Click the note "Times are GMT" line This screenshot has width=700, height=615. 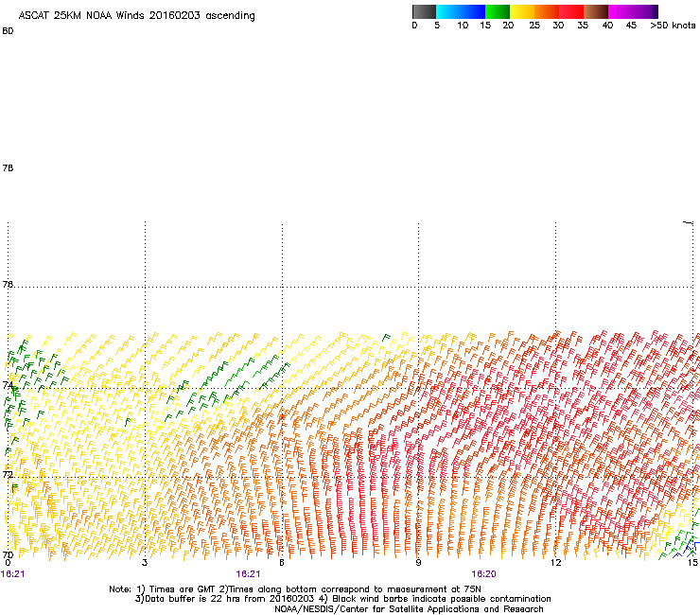pos(294,589)
